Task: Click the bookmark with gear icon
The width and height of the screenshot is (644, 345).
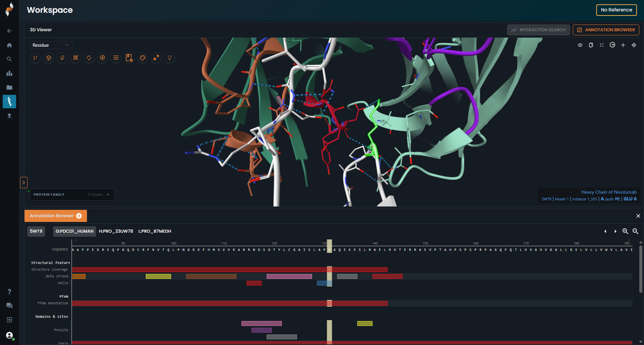Action: [x=129, y=58]
